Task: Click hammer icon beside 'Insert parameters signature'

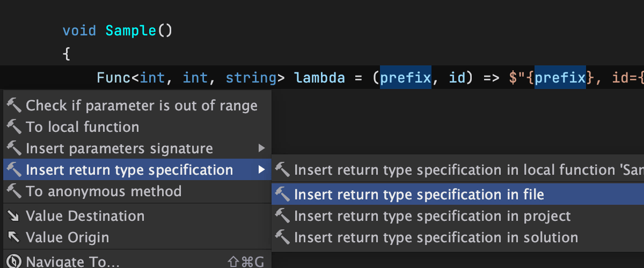Action: coord(14,148)
